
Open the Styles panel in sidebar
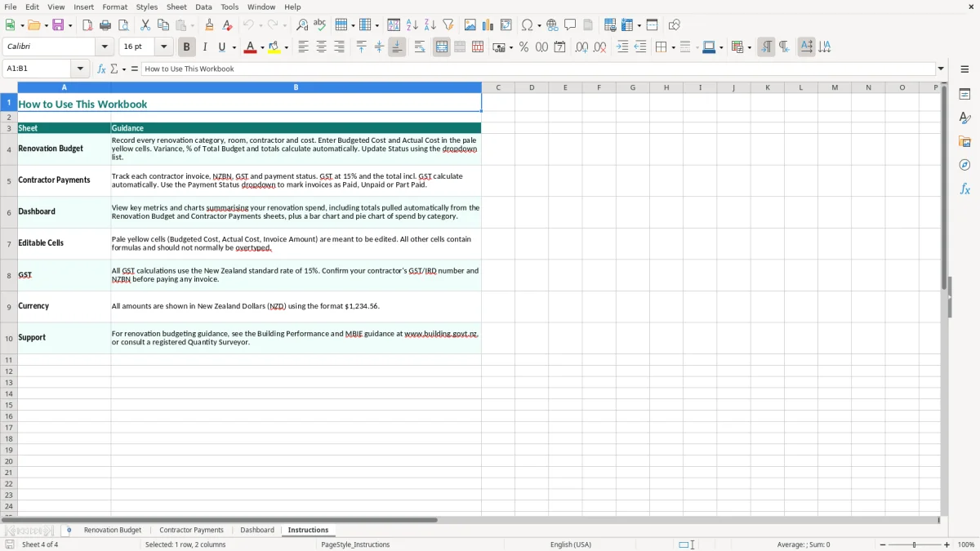coord(964,118)
